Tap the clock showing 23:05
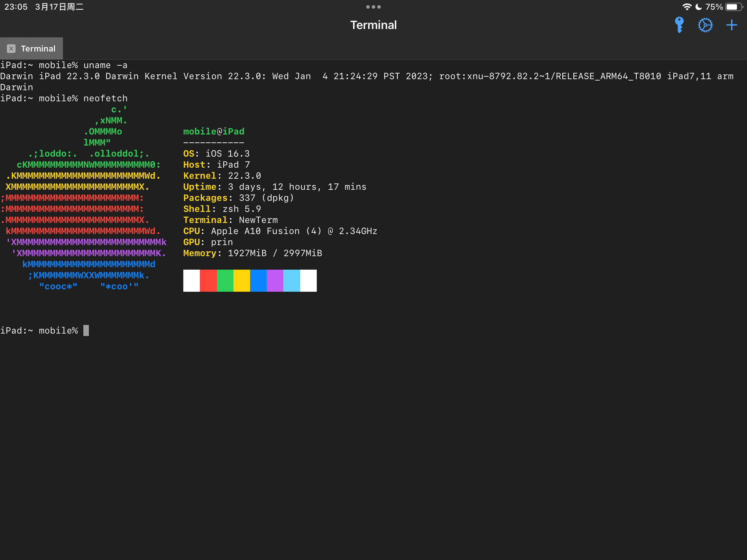The image size is (747, 560). [x=16, y=7]
